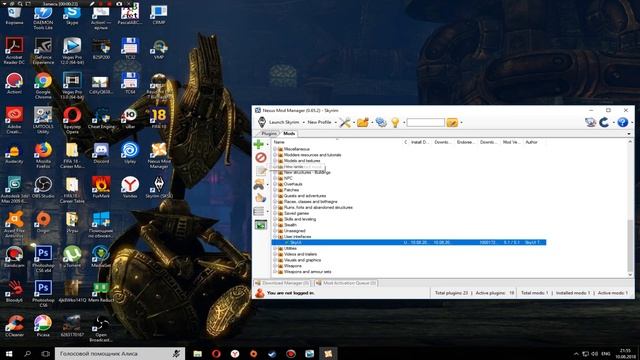Screen dimensions: 640x360
Task: Click the Launch Skyrim button text
Action: click(x=284, y=122)
